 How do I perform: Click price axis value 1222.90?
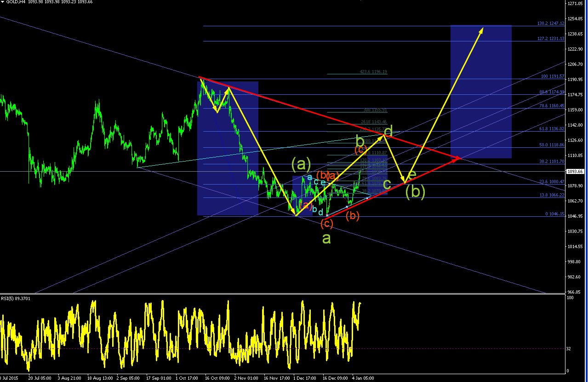[575, 49]
